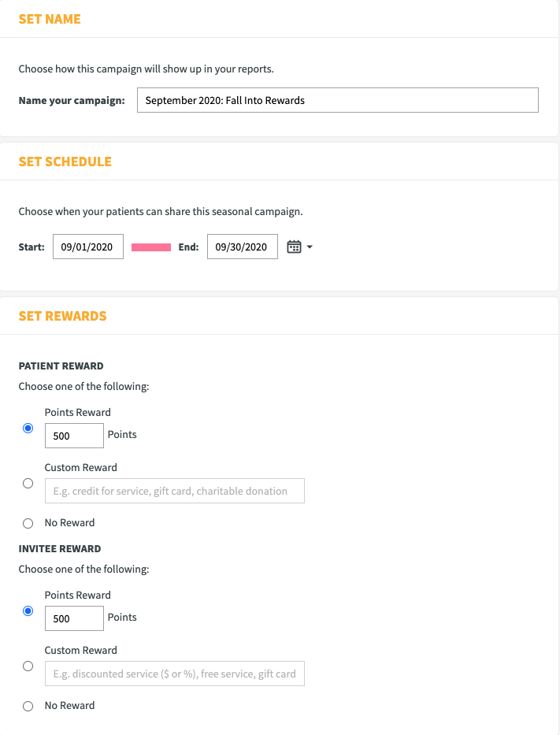
Task: Focus the patient custom reward text box
Action: [x=175, y=491]
